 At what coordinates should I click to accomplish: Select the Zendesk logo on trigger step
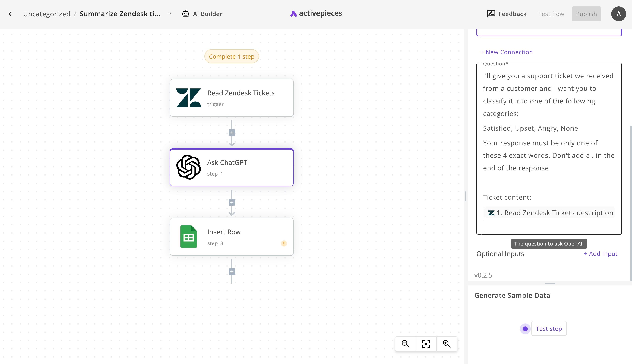(189, 98)
